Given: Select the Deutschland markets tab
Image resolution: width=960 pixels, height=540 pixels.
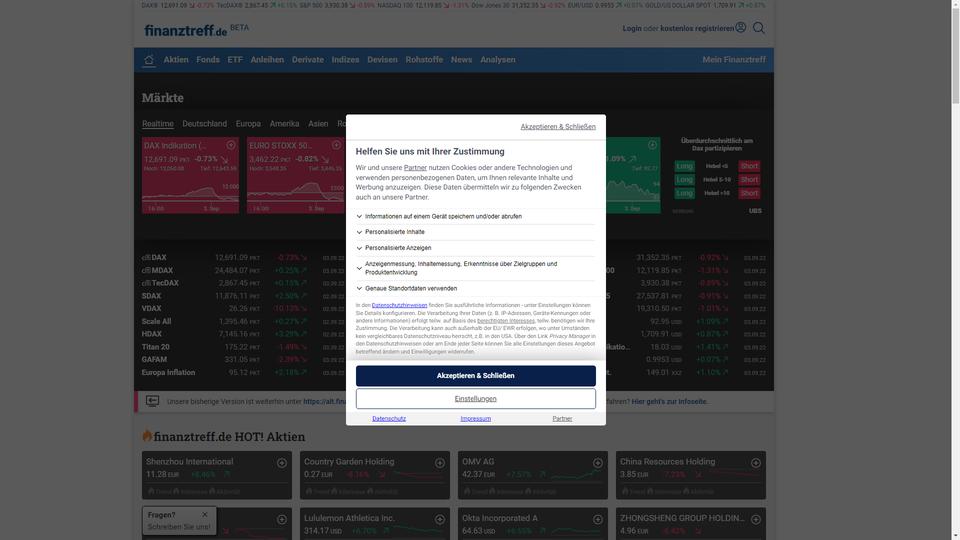Looking at the screenshot, I should [x=204, y=124].
